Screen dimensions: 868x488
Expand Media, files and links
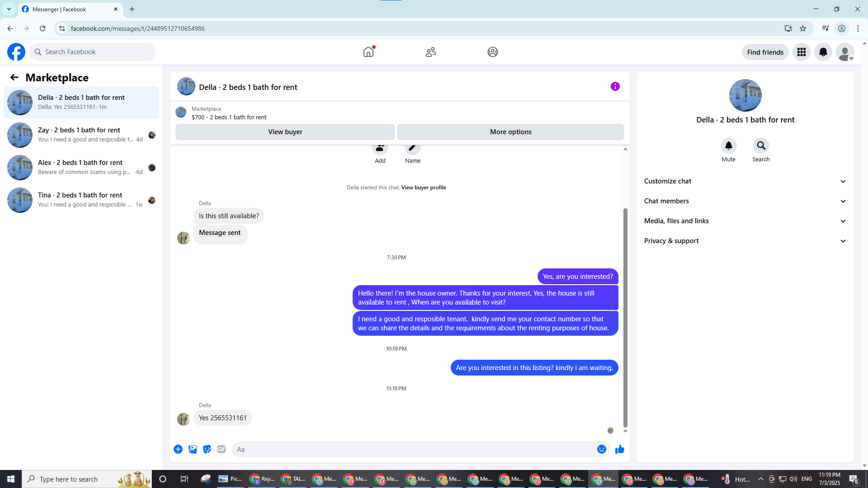[745, 221]
